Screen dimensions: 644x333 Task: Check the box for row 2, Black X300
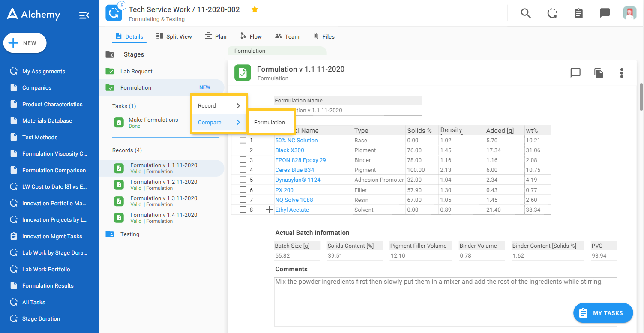pos(243,150)
